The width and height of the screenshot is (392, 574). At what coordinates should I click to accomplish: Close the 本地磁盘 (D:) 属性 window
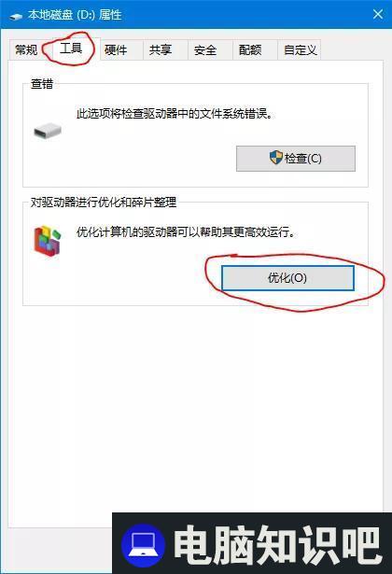pyautogui.click(x=378, y=14)
